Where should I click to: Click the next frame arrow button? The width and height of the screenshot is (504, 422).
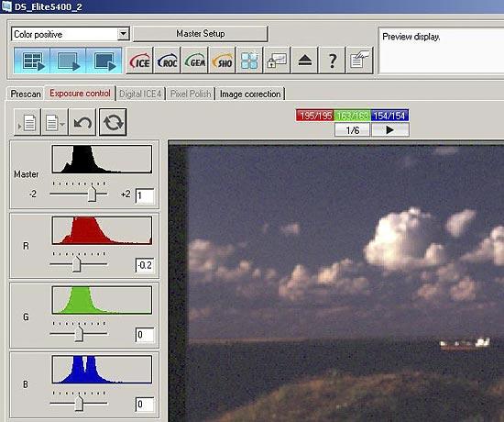coord(389,130)
